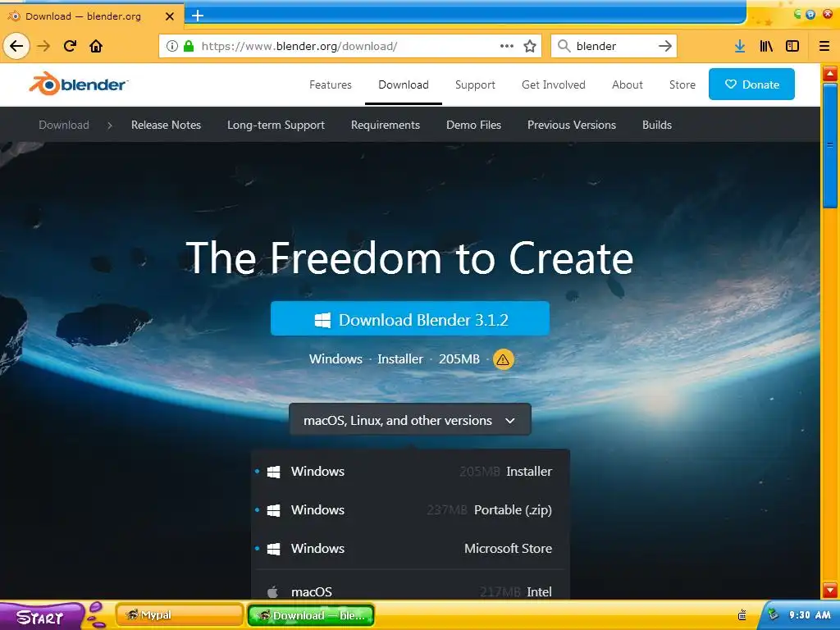Click the Blender logo
The image size is (840, 630).
[79, 84]
